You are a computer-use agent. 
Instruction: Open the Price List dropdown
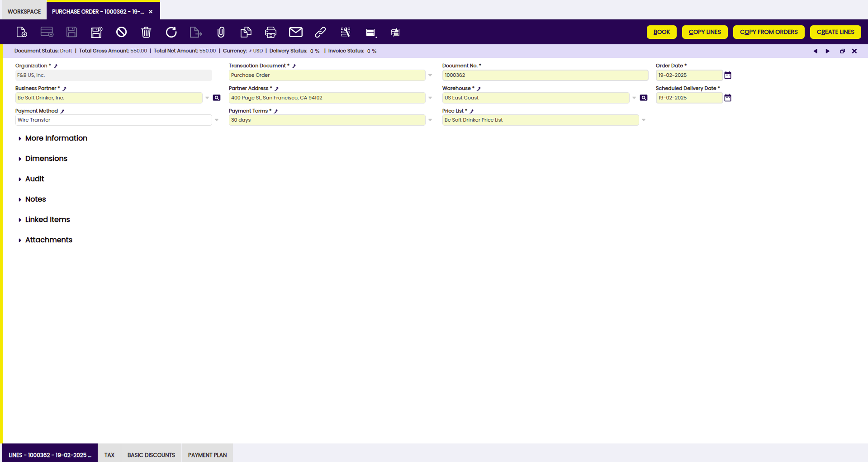(644, 120)
